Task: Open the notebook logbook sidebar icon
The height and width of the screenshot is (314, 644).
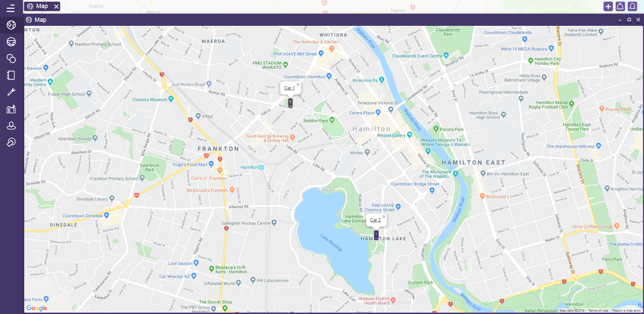Action: tap(11, 75)
